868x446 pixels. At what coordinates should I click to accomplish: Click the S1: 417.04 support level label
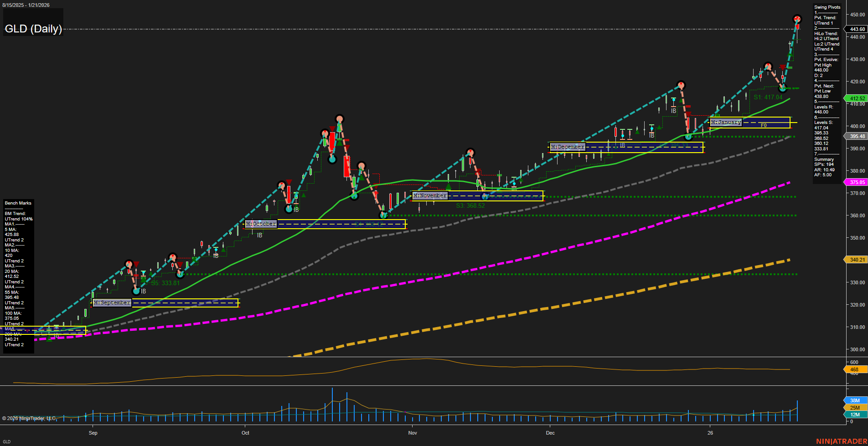pyautogui.click(x=768, y=97)
